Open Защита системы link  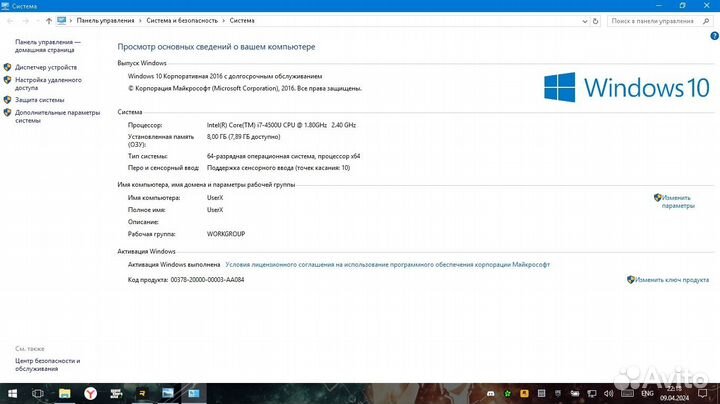click(39, 100)
